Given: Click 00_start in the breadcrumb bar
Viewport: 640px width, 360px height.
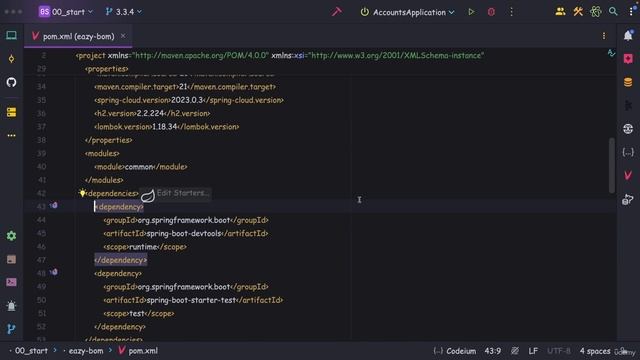Looking at the screenshot, I should point(31,351).
